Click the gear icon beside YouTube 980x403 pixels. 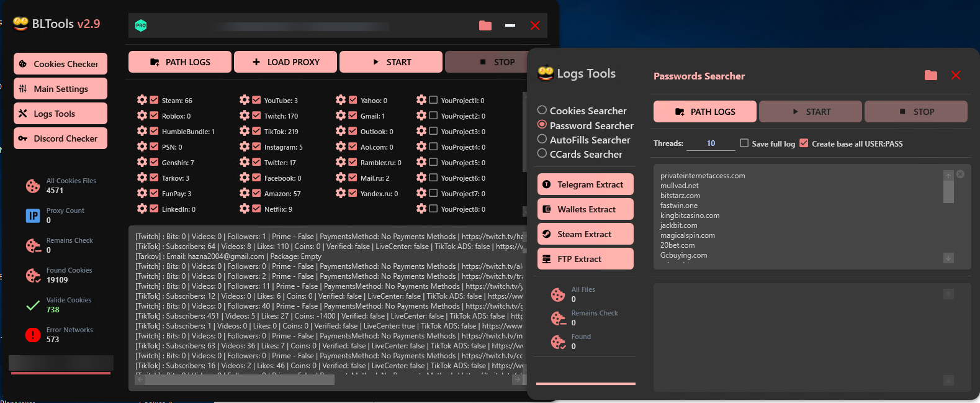coord(245,100)
